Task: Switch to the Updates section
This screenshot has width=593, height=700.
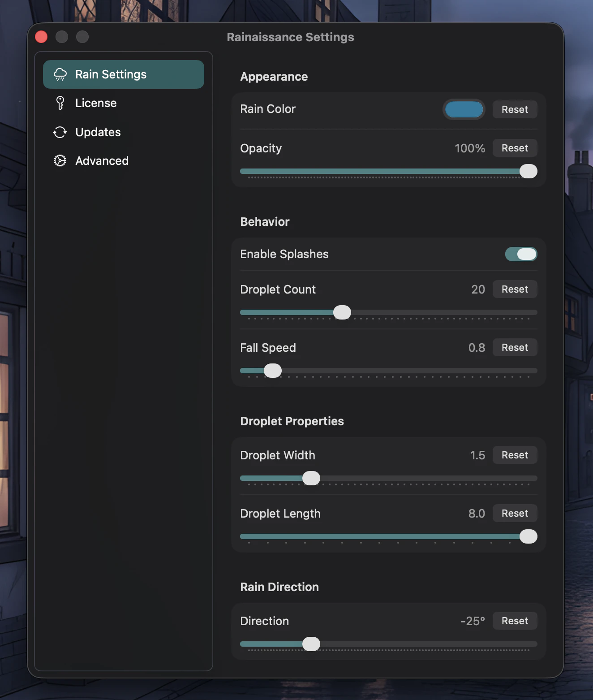Action: coord(98,132)
